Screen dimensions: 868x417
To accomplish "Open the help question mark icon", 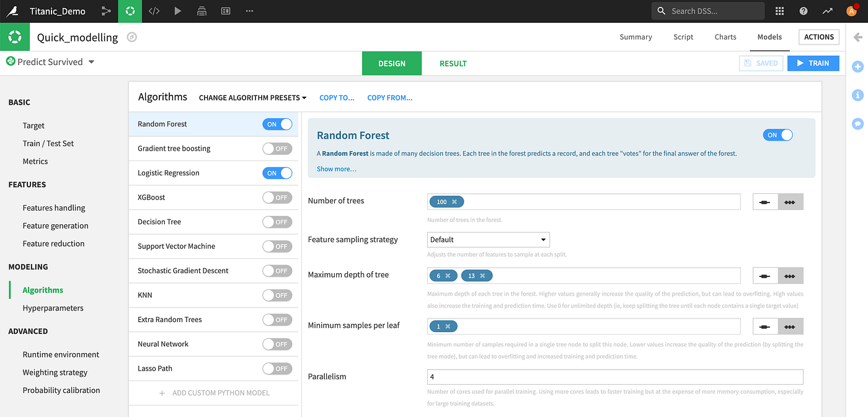I will (x=804, y=11).
